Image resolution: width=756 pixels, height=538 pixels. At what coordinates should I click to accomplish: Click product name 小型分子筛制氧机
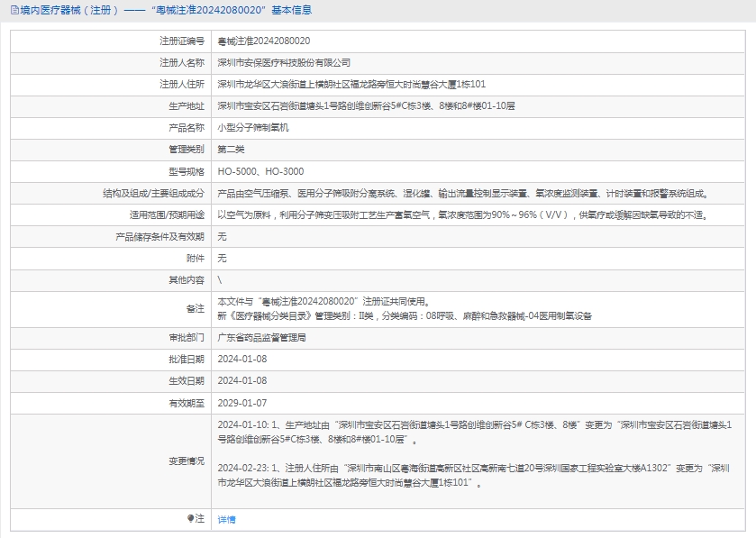(x=253, y=128)
